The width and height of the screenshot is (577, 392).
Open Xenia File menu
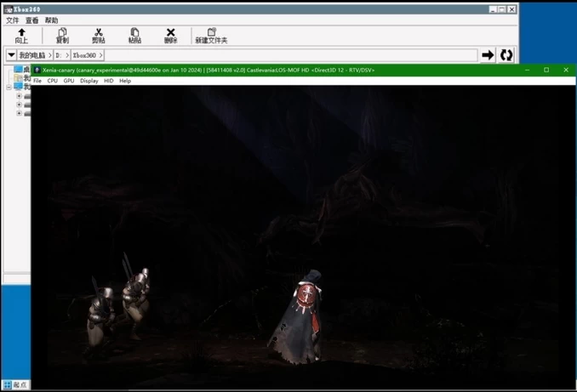pos(37,81)
